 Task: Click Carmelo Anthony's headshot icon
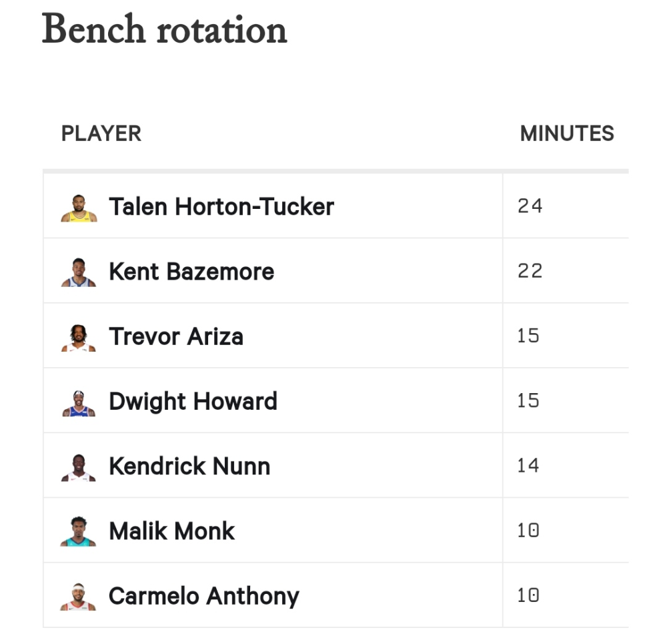79,597
